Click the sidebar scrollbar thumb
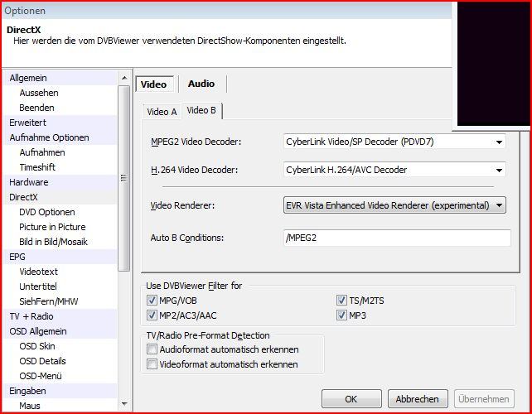Screen dimensions: 532x414 click(x=124, y=178)
